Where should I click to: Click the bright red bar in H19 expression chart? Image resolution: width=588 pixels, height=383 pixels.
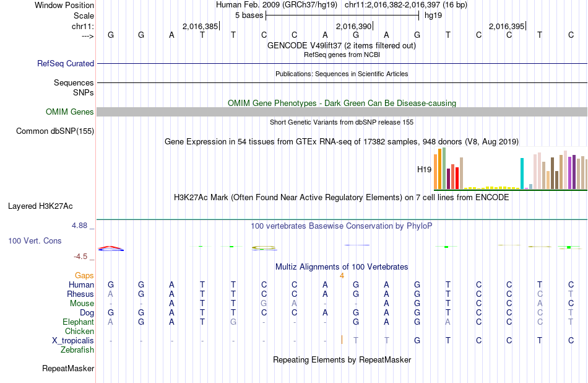click(457, 178)
